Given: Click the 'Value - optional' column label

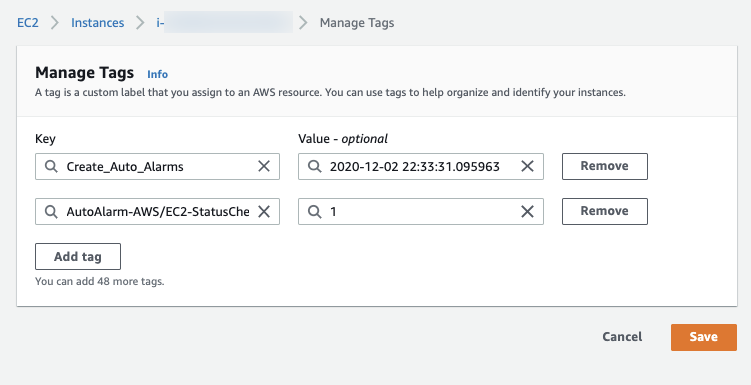Looking at the screenshot, I should pos(343,139).
